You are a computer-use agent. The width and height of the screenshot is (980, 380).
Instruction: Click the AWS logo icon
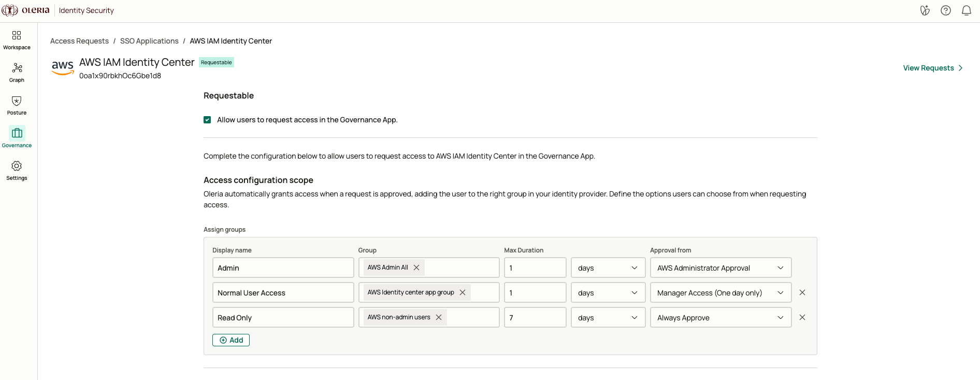point(63,67)
